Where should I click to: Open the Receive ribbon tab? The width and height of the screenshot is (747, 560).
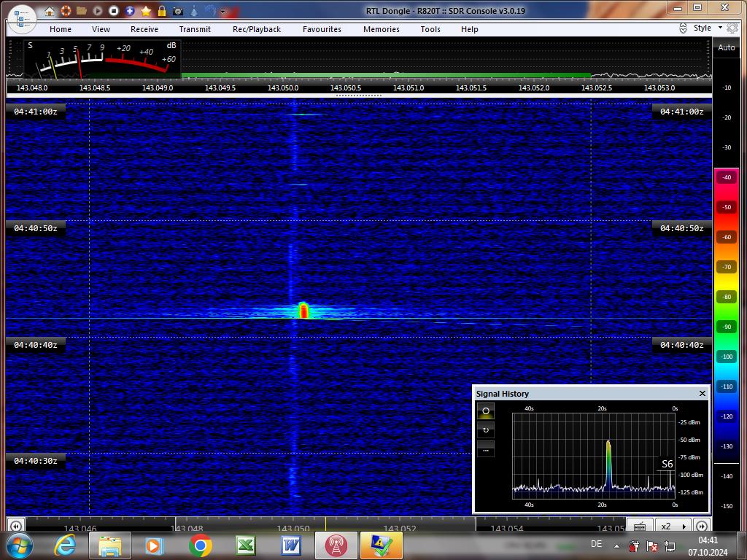(x=144, y=29)
